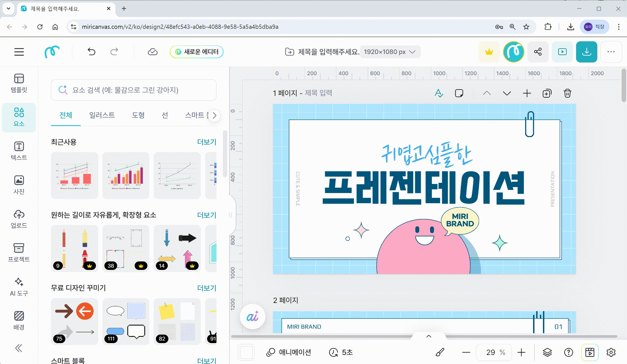Expand the bottom page thumbnails panel
The height and width of the screenshot is (364, 627).
(x=429, y=336)
